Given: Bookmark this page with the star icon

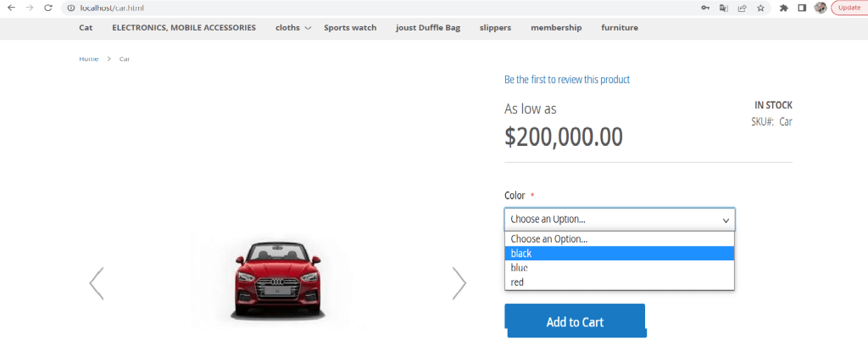Looking at the screenshot, I should tap(760, 8).
